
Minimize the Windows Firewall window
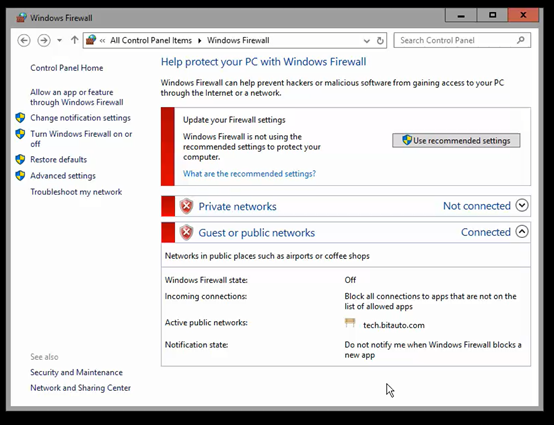(x=461, y=15)
